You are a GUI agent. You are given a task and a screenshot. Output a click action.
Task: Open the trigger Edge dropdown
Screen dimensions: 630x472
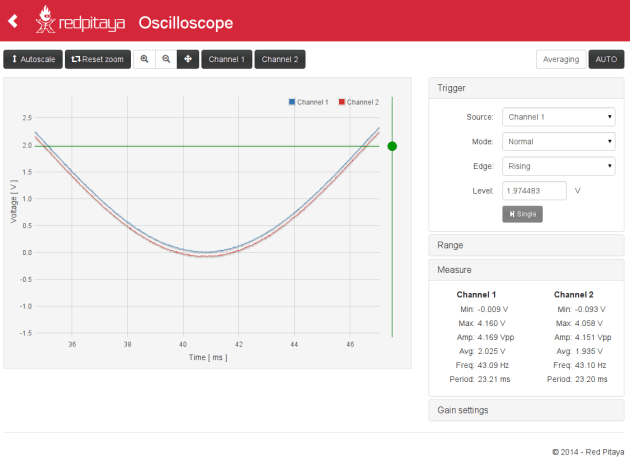[x=558, y=166]
